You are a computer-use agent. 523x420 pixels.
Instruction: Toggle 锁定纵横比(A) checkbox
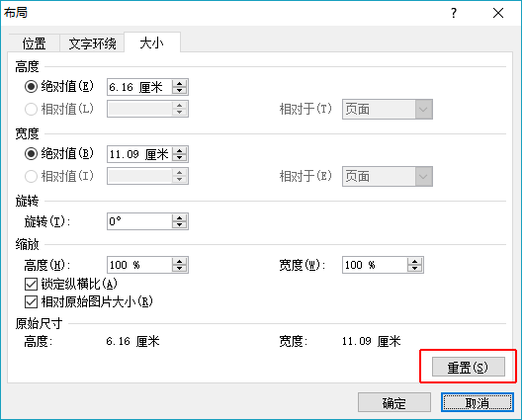71,284
